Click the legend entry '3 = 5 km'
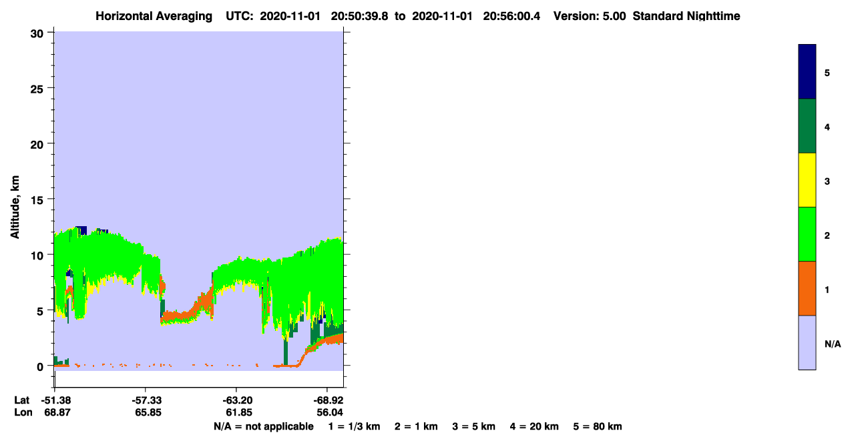 coord(474,426)
